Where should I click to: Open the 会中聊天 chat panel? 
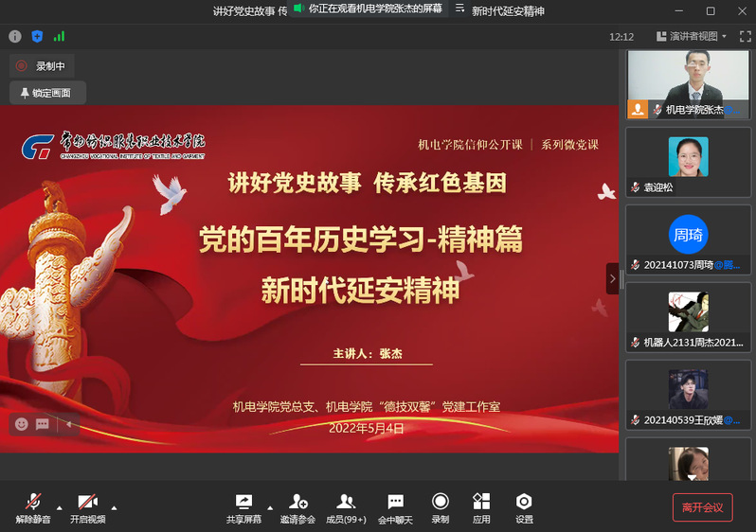(x=395, y=507)
